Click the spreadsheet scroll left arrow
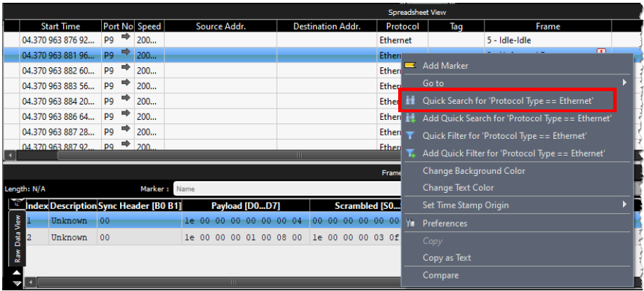 9,156
